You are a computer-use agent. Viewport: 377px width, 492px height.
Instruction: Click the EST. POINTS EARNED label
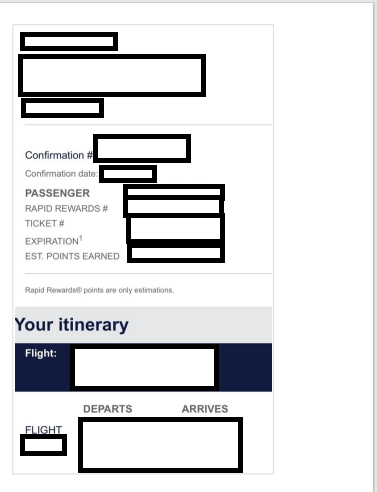72,256
